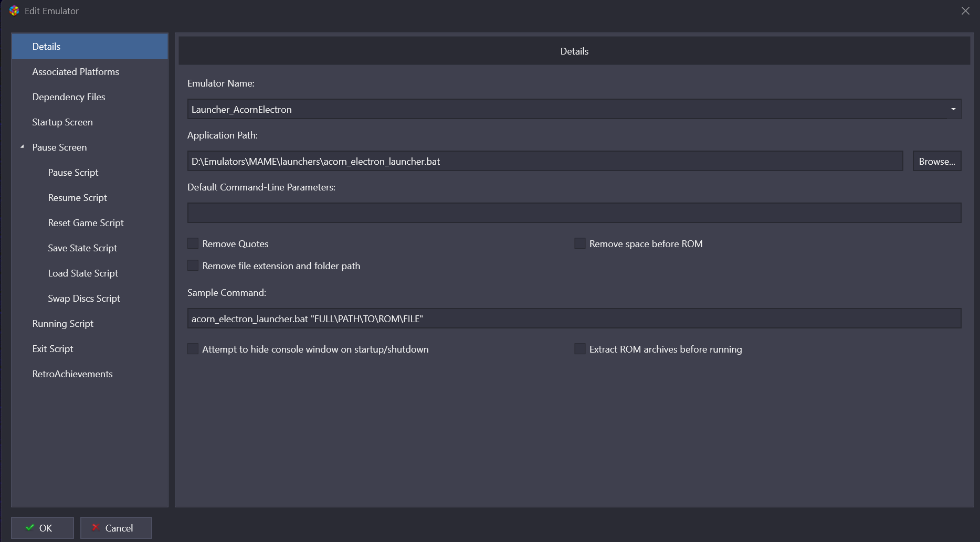
Task: Check Extract ROM archives before running
Action: tap(580, 349)
